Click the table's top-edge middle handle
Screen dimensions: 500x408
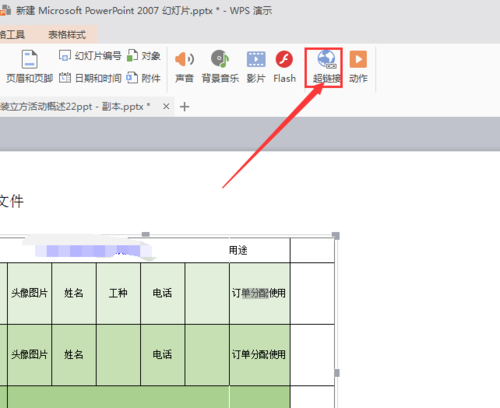tap(146, 234)
